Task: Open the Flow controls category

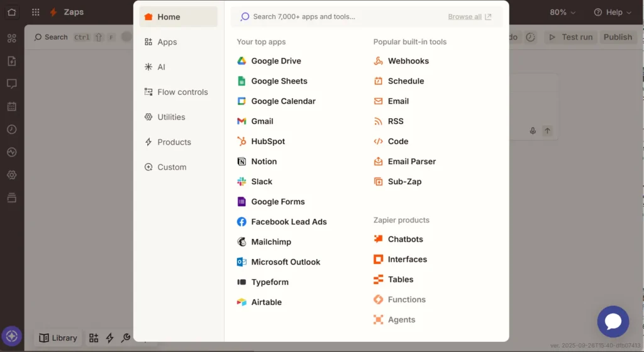Action: (x=182, y=92)
